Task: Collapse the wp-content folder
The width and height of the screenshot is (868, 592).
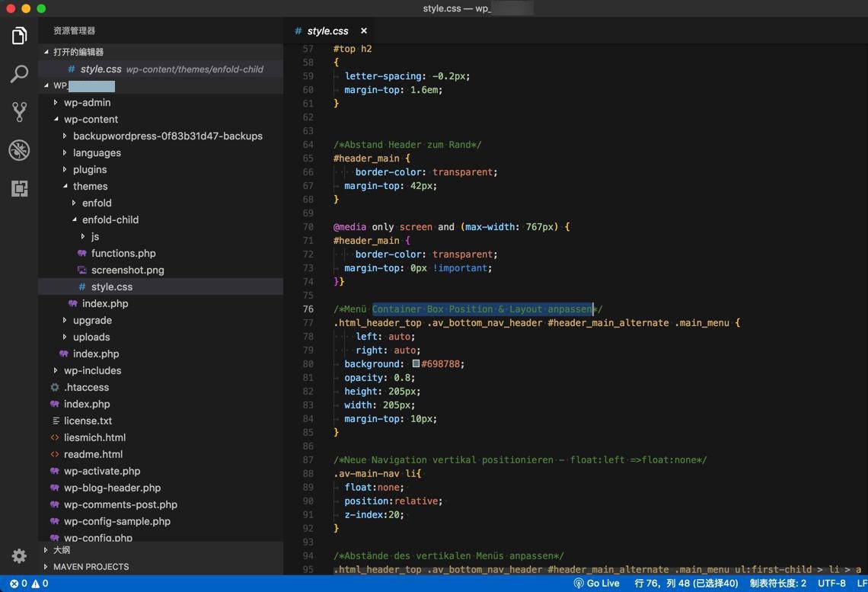Action: (x=91, y=119)
